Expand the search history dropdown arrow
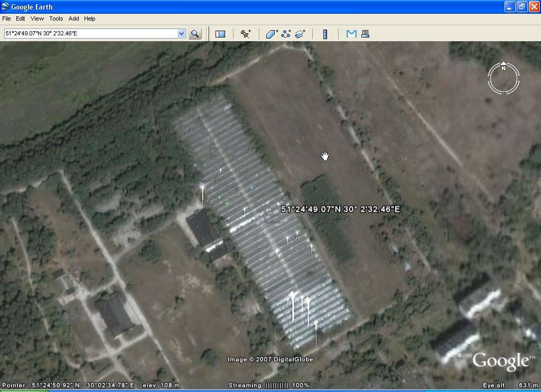The height and width of the screenshot is (392, 541). pyautogui.click(x=181, y=34)
